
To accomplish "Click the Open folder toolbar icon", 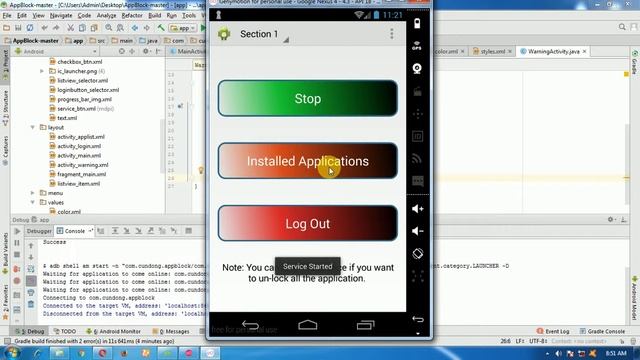I will pyautogui.click(x=7, y=28).
